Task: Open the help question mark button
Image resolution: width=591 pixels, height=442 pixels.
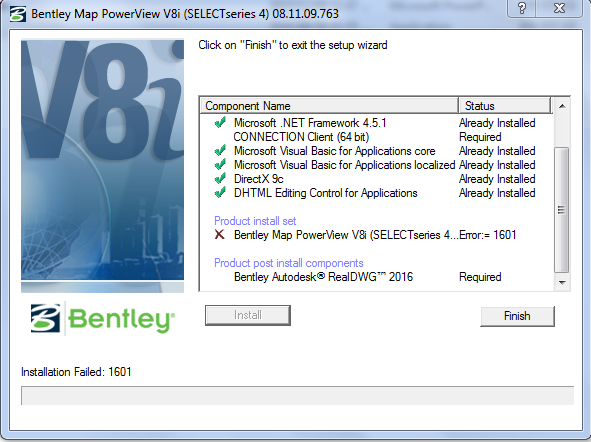Action: click(x=522, y=8)
